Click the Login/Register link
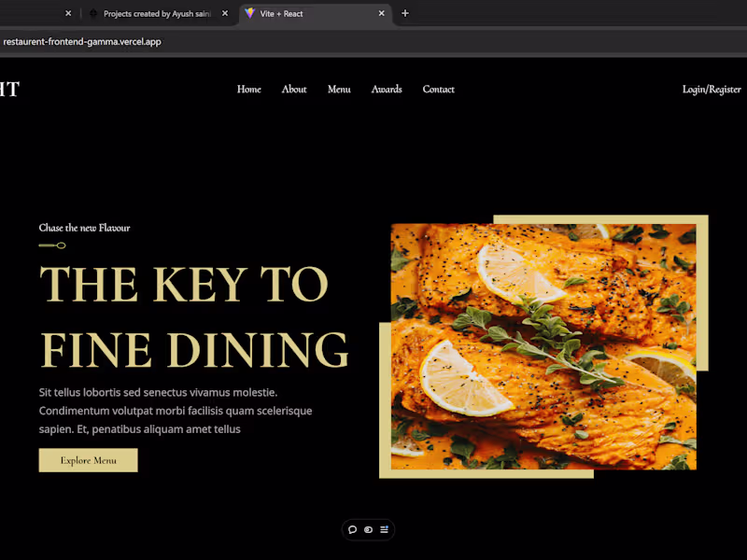This screenshot has height=560, width=747. tap(712, 90)
